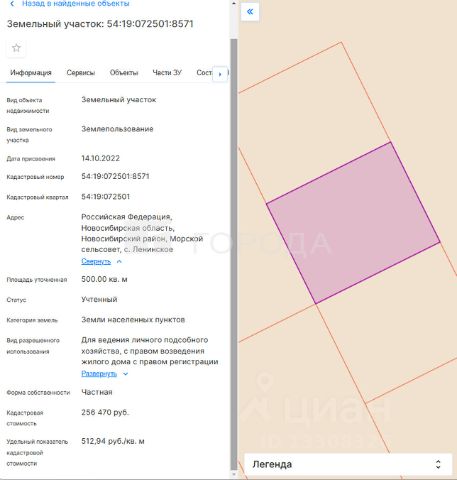
Task: Click the back arrow icon at top
Action: click(12, 4)
